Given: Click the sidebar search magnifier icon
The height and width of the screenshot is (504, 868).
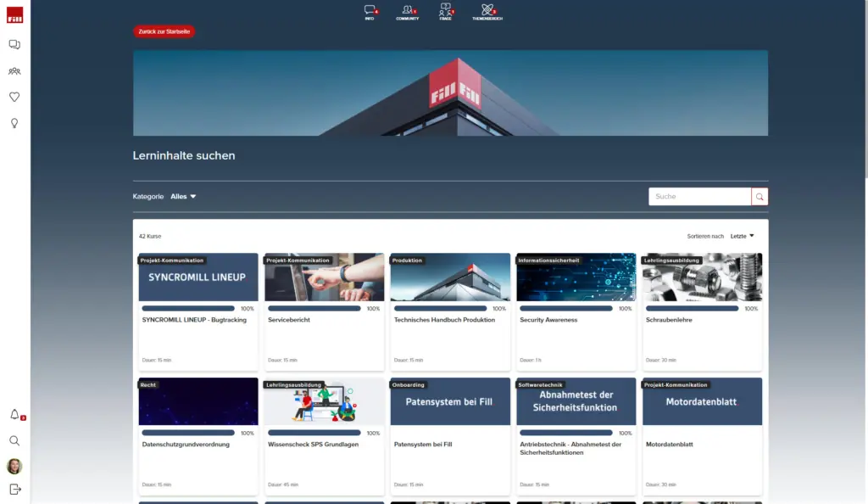Looking at the screenshot, I should pos(14,441).
